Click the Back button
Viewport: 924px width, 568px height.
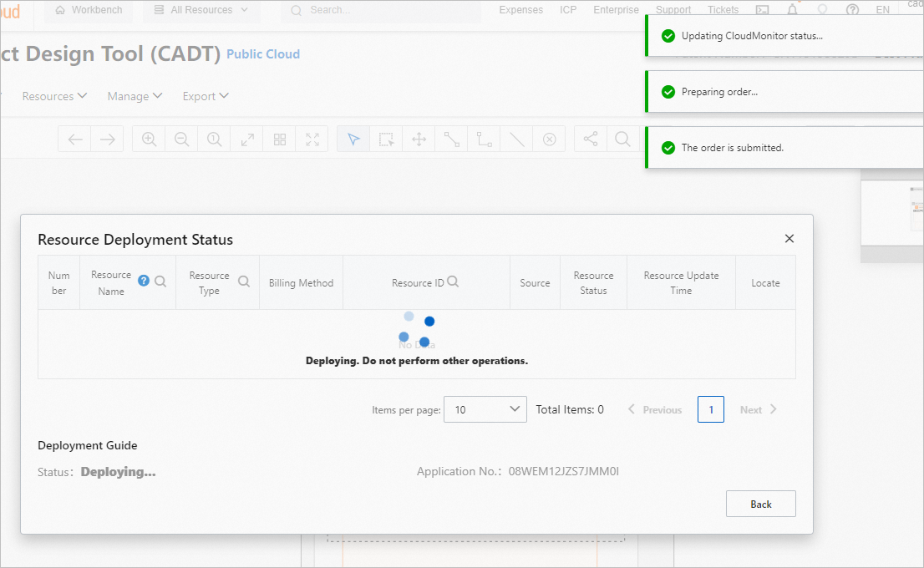(x=761, y=504)
